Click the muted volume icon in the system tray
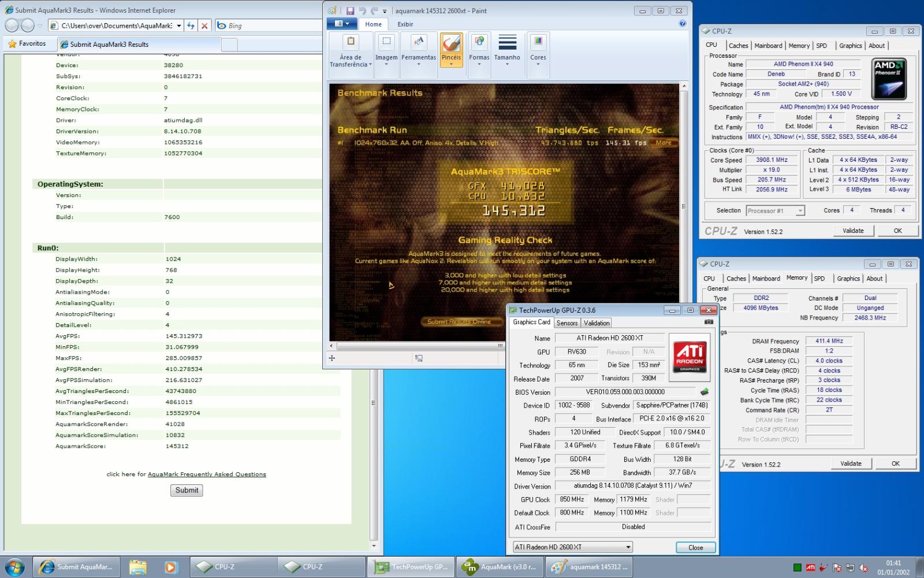Screen dimensions: 924x578 tap(865, 568)
